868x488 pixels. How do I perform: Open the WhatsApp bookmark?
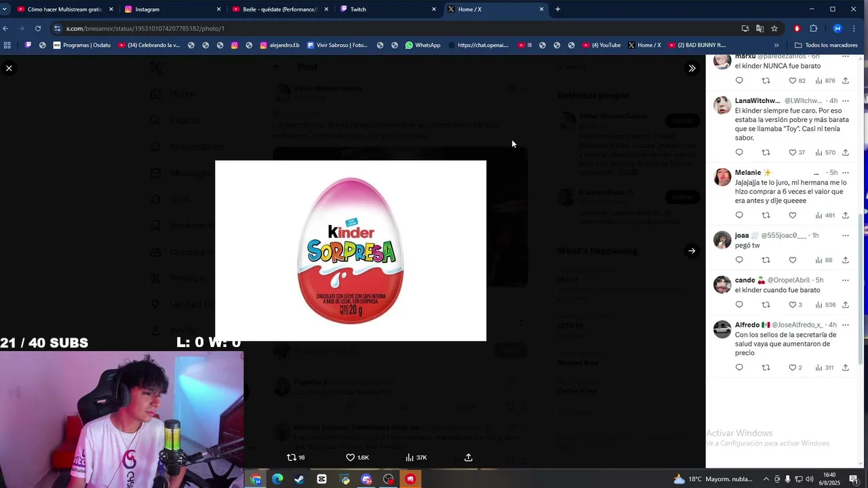click(422, 45)
